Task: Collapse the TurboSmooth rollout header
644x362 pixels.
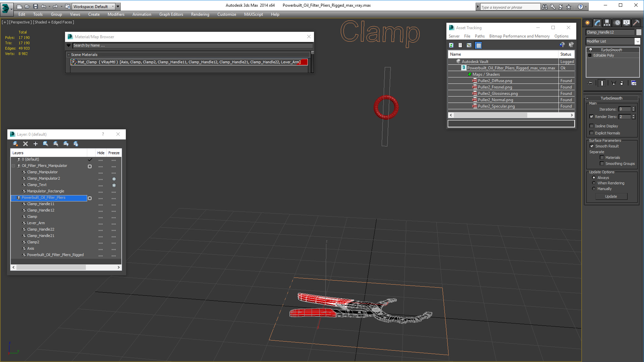Action: 611,98
